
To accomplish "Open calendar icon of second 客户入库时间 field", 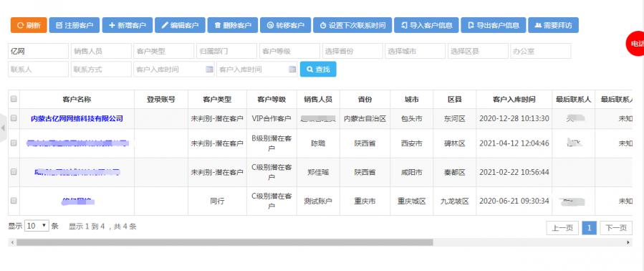I will [292, 69].
